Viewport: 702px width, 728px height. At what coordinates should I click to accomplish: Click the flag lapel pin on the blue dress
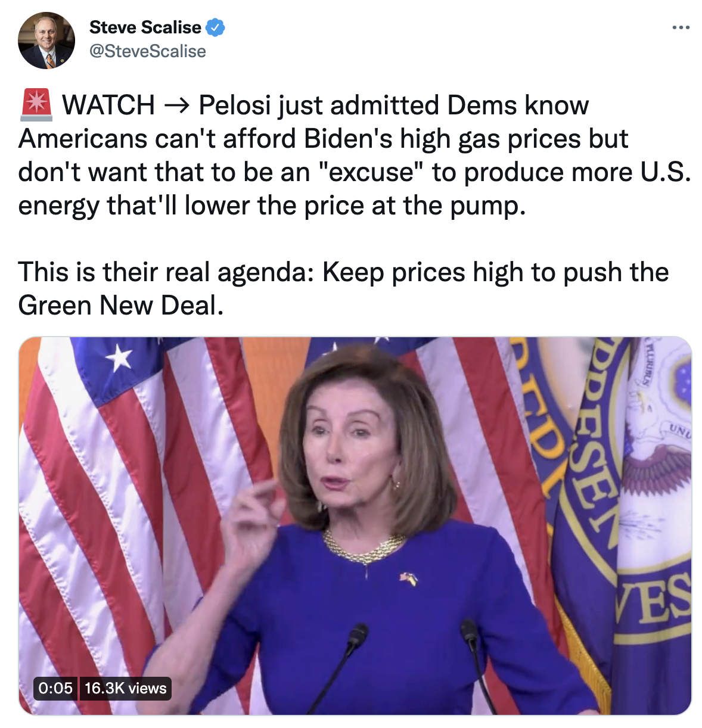pyautogui.click(x=409, y=578)
